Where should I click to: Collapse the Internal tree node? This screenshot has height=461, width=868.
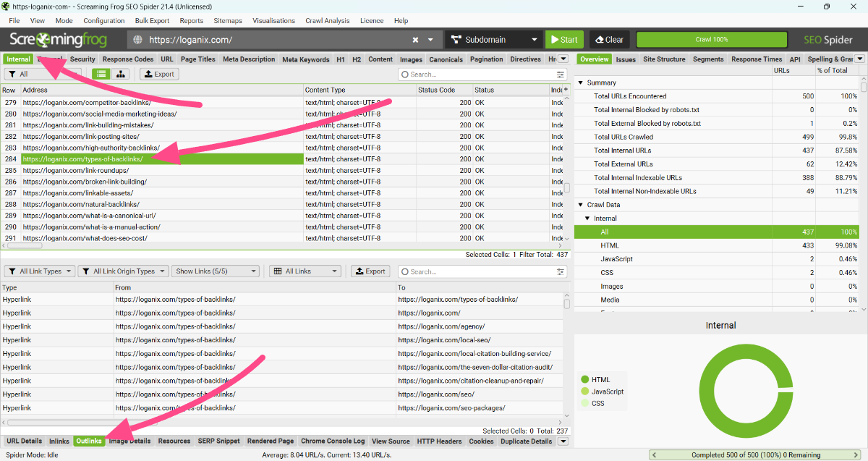(x=587, y=219)
